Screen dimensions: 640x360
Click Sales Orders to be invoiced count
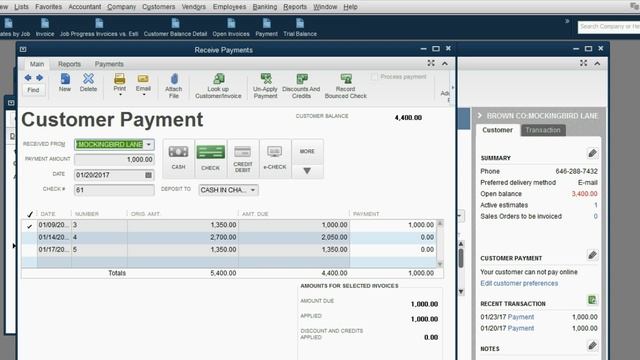tap(596, 216)
